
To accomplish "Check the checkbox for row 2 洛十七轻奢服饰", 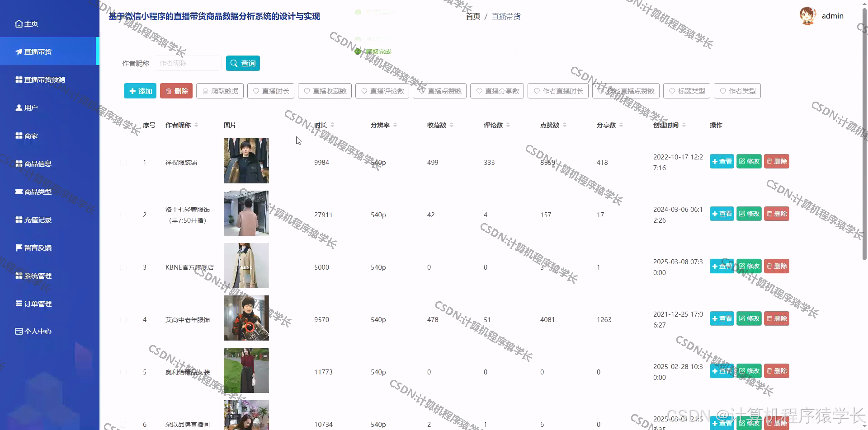I will (123, 215).
